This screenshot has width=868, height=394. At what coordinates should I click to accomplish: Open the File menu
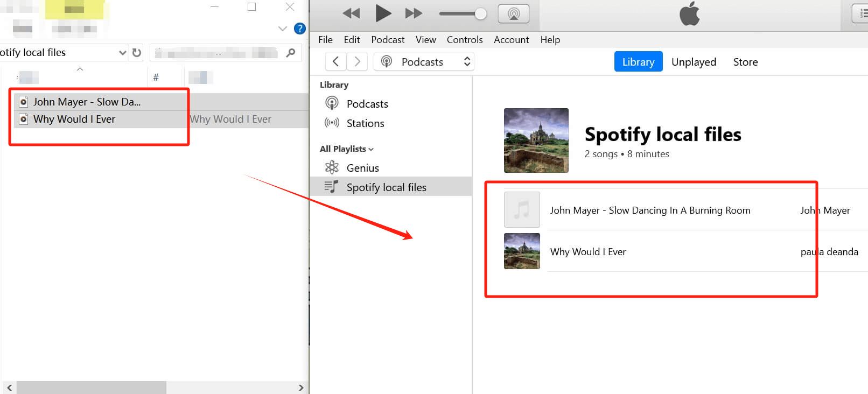325,40
